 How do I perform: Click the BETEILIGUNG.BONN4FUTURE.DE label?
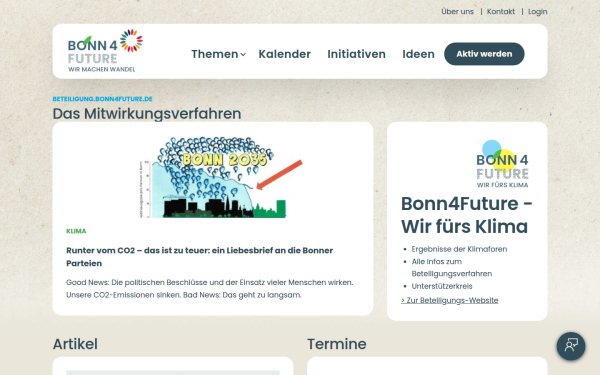[x=102, y=99]
